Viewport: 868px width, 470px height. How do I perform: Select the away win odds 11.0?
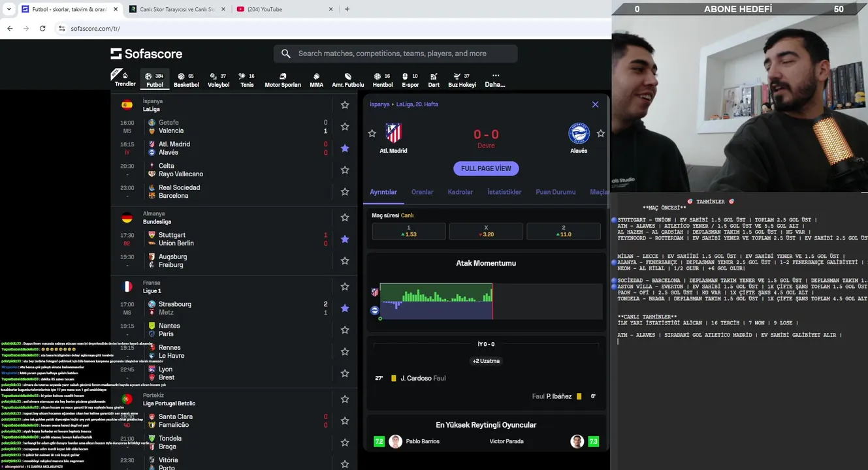[x=564, y=231]
